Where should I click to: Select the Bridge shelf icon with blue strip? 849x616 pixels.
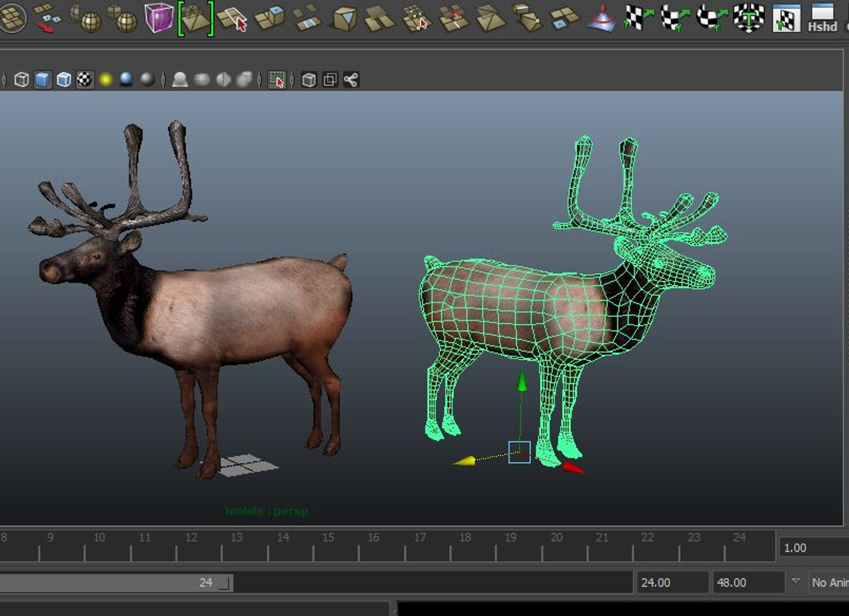308,17
